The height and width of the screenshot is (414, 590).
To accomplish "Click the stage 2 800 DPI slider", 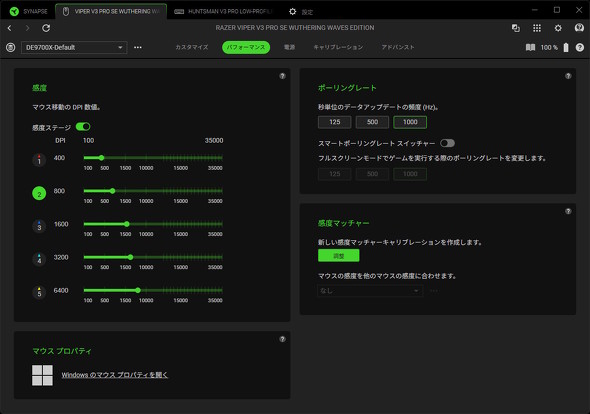I will point(153,191).
